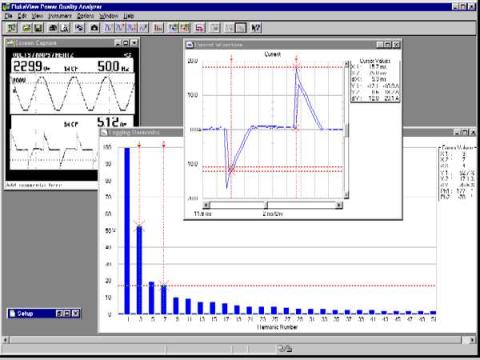Click the first green toolbar icon
The height and width of the screenshot is (360, 480).
point(12,28)
